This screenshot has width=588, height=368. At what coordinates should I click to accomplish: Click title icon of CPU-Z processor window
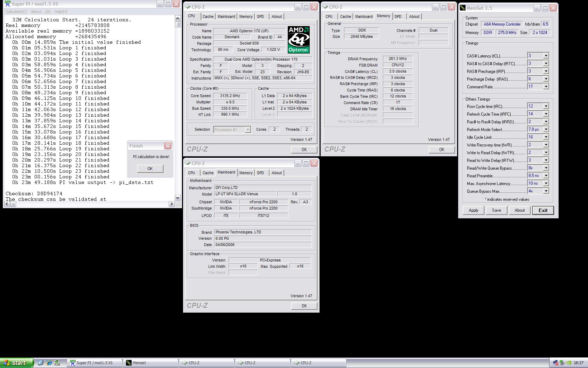point(188,7)
